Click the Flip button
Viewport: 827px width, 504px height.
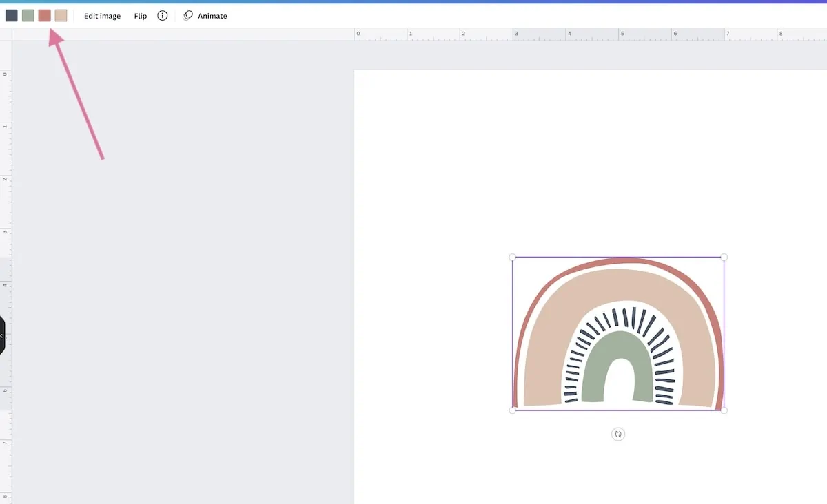pos(141,16)
